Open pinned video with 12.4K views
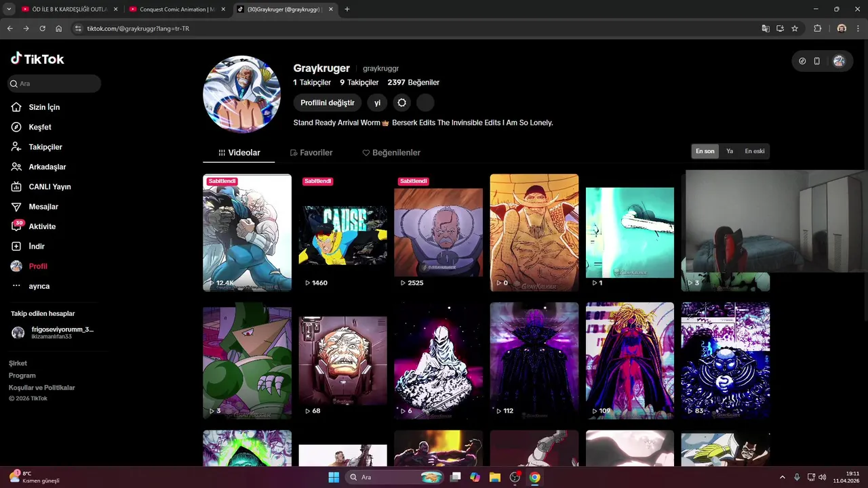 coord(247,232)
